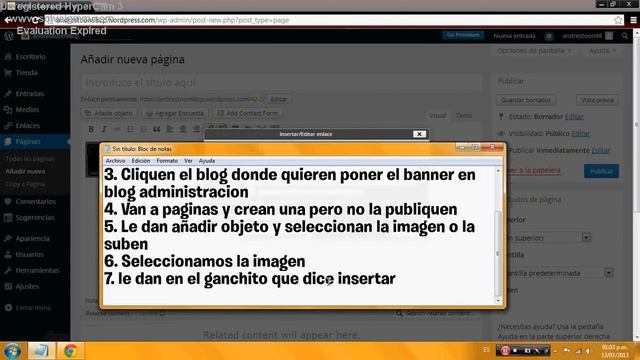Click the Agregar Encuesta button

[175, 113]
